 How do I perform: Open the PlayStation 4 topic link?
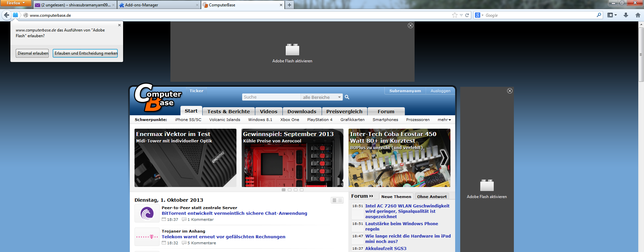[320, 120]
